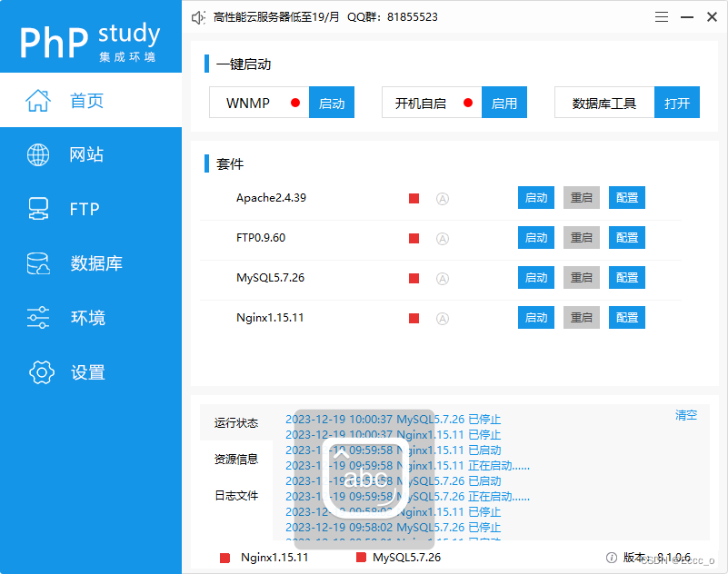The width and height of the screenshot is (728, 574).
Task: Click Apache2.4.39 suite name
Action: (271, 198)
